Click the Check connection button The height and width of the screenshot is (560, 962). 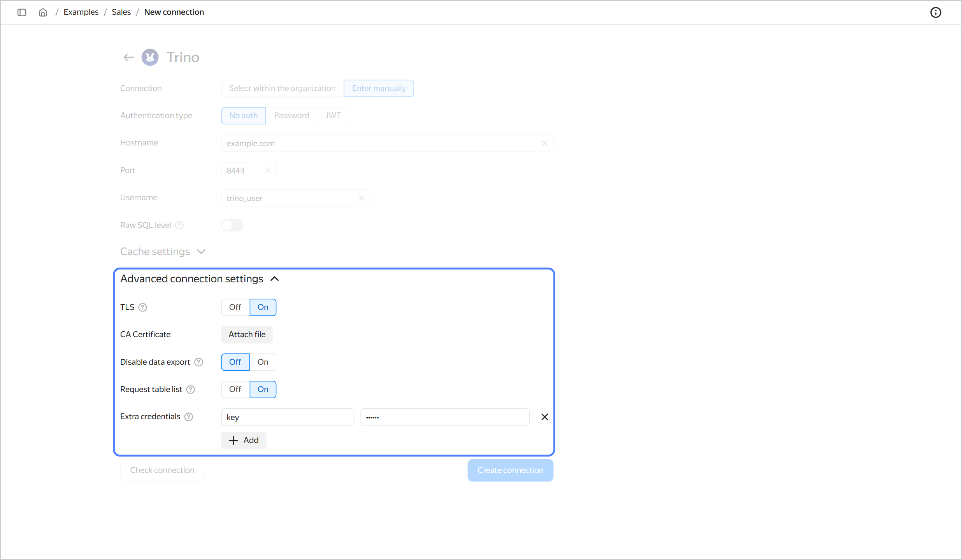162,470
